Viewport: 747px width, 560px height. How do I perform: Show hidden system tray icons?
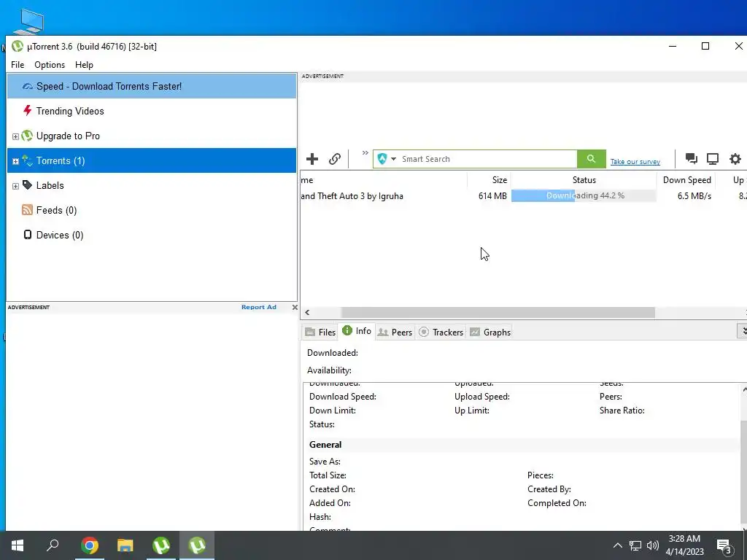[617, 545]
